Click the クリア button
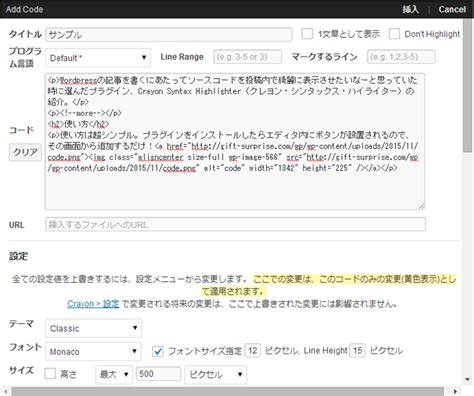The height and width of the screenshot is (396, 474). [x=25, y=152]
